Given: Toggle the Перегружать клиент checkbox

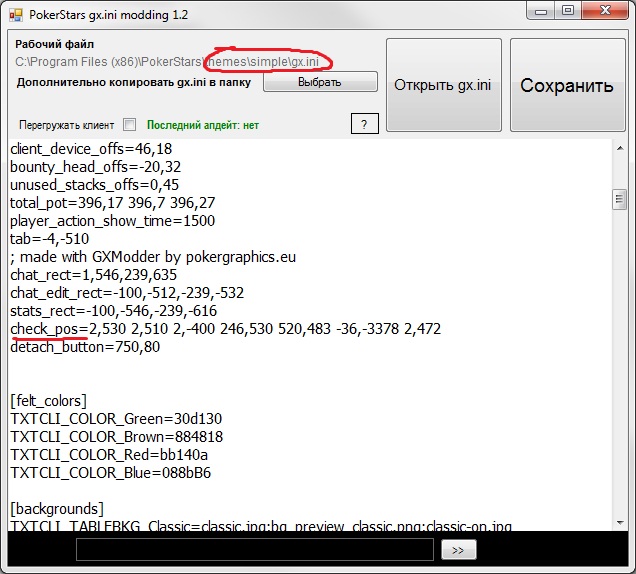Looking at the screenshot, I should (129, 125).
